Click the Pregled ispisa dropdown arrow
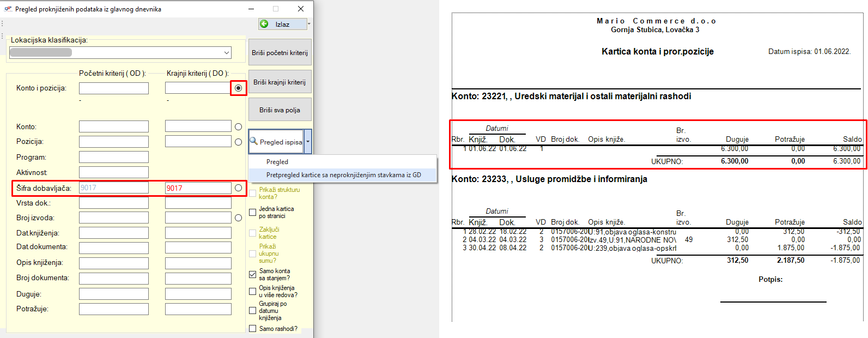The height and width of the screenshot is (338, 868). (x=308, y=142)
